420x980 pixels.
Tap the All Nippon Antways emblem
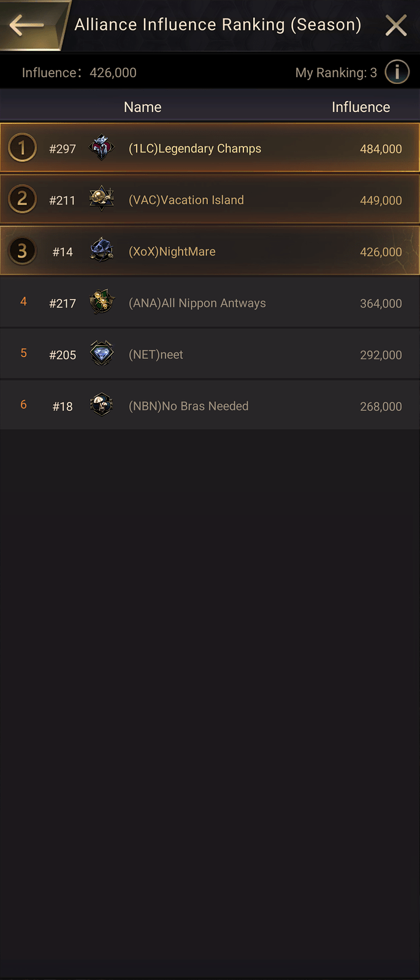click(102, 303)
